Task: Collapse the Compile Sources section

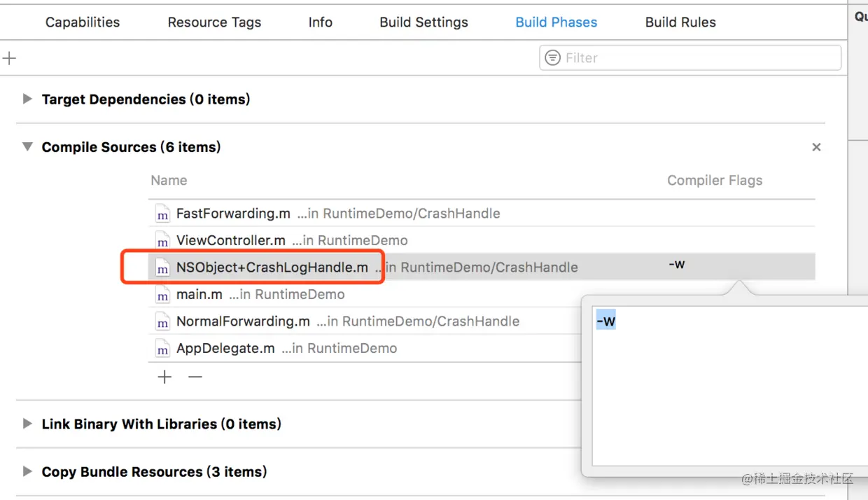Action: click(27, 147)
